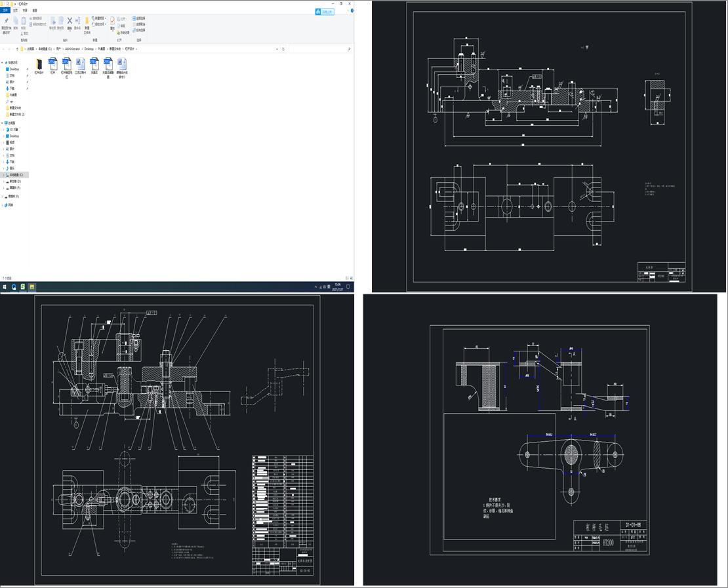
Task: Click the Paste clipboard icon in ribbon
Action: [23, 23]
